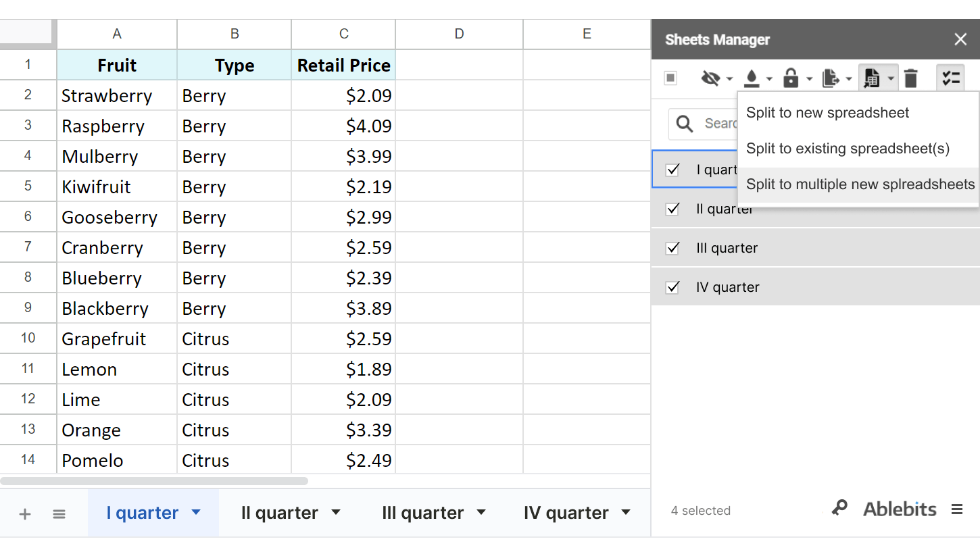Add a new sheet with plus button

tap(25, 514)
